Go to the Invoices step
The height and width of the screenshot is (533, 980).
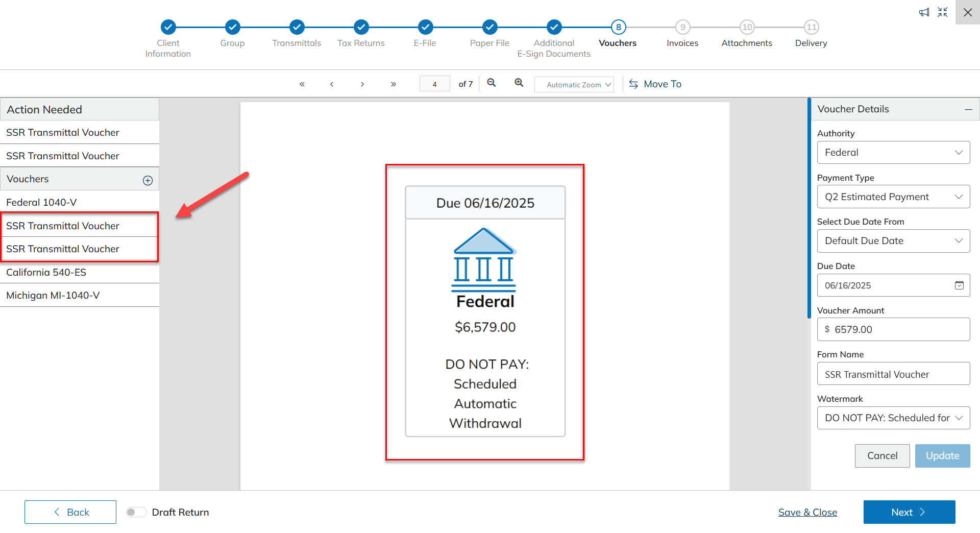pyautogui.click(x=682, y=28)
